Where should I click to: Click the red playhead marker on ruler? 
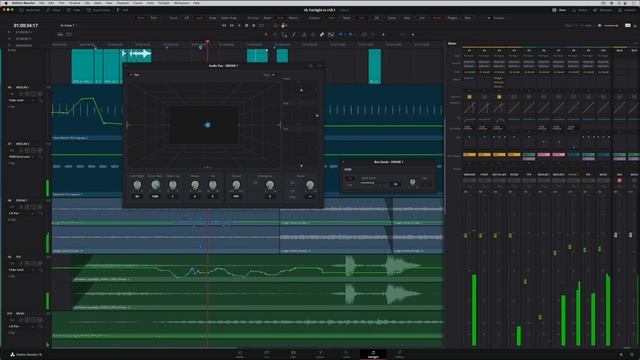pos(208,42)
